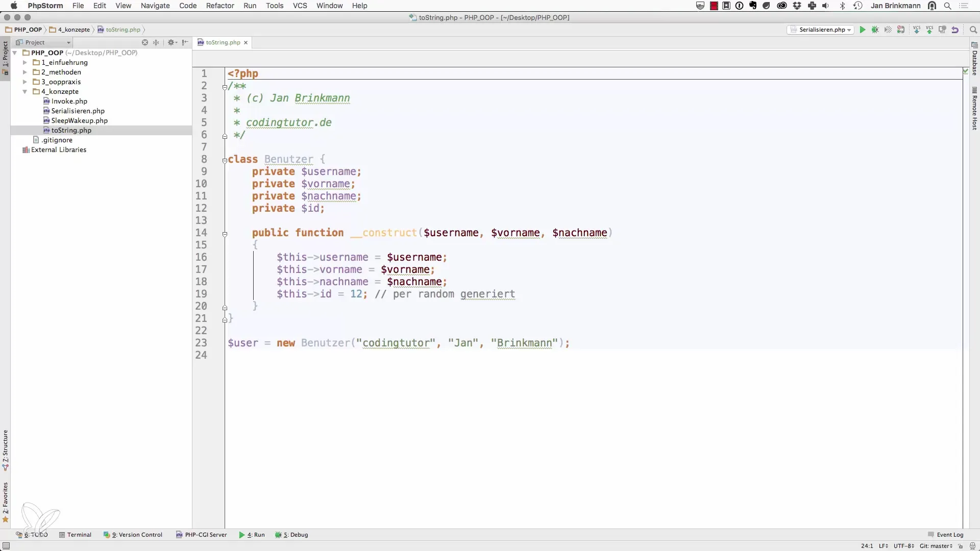Open the Navigate menu

point(155,6)
